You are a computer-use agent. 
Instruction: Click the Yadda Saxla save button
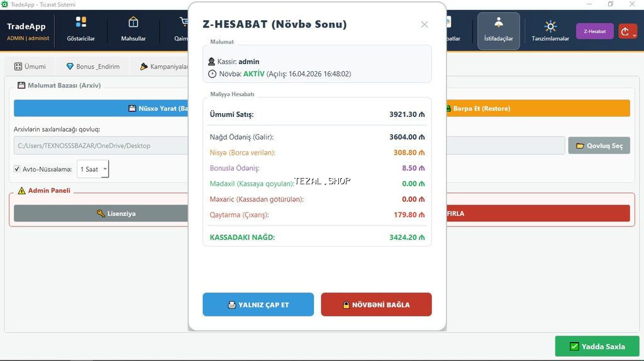coord(597,346)
